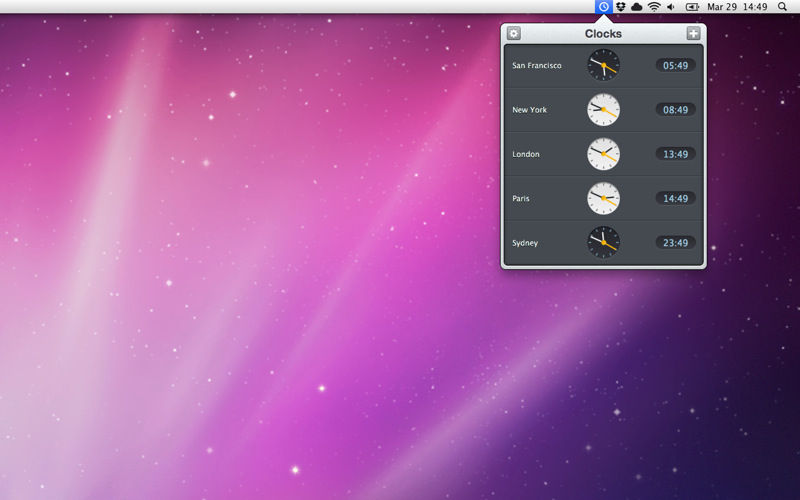This screenshot has width=800, height=500.
Task: Click New York analog clock face
Action: click(x=604, y=110)
